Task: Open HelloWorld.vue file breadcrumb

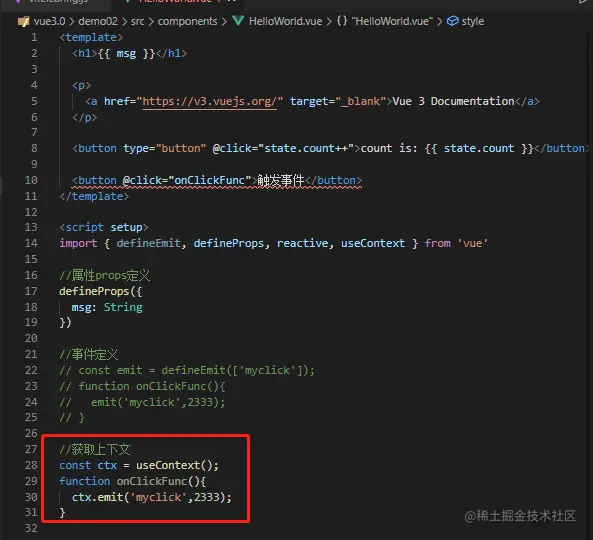Action: (x=286, y=21)
